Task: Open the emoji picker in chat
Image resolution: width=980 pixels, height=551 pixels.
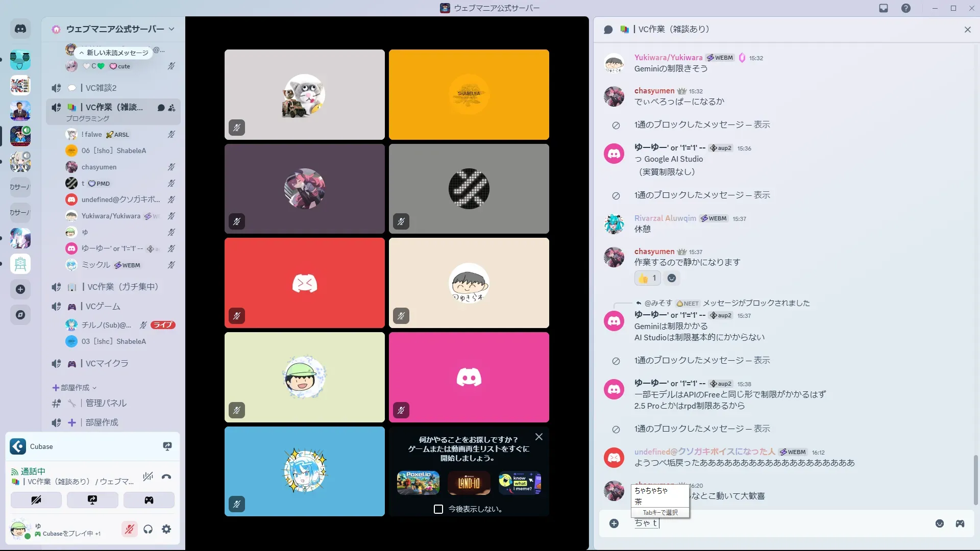Action: tap(939, 523)
